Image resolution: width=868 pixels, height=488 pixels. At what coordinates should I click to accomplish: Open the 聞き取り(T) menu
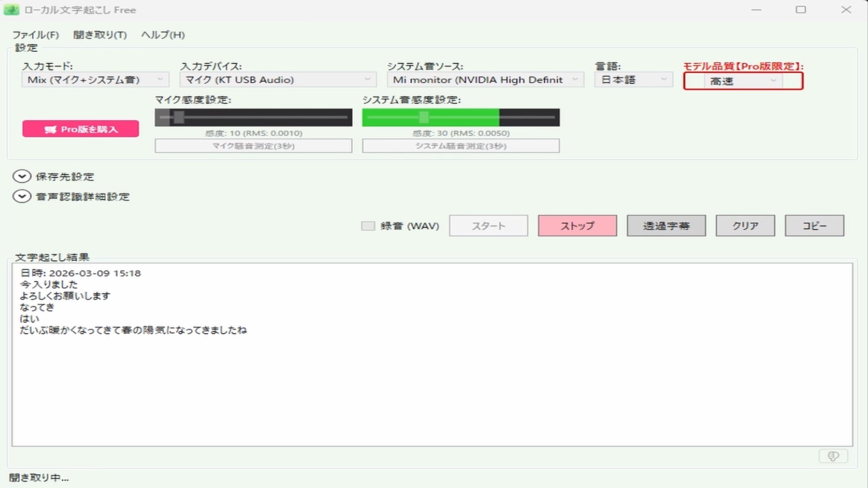point(100,35)
